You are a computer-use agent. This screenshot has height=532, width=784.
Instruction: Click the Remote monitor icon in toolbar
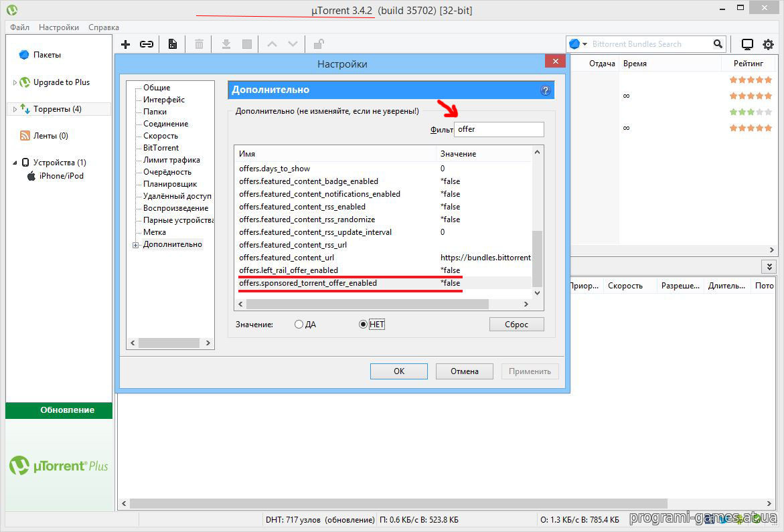(747, 44)
